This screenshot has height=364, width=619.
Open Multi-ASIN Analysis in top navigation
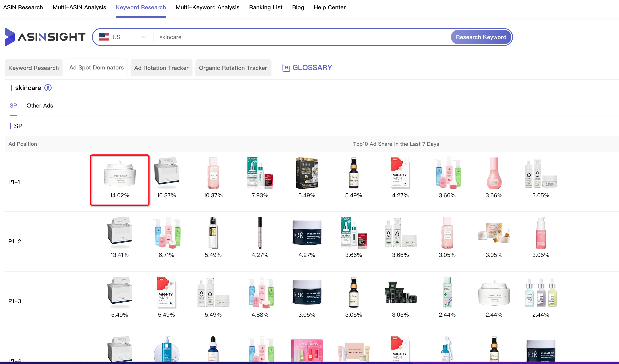tap(79, 7)
